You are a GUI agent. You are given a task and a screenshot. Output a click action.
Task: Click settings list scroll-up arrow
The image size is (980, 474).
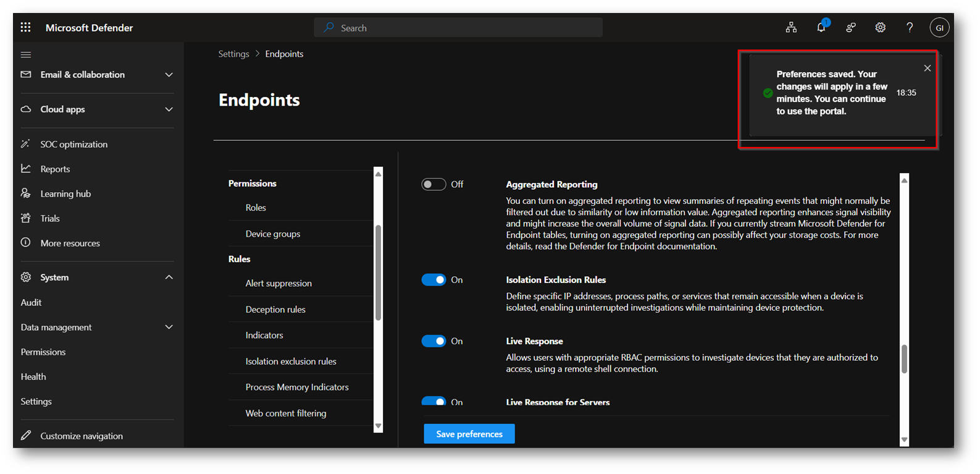(x=379, y=174)
